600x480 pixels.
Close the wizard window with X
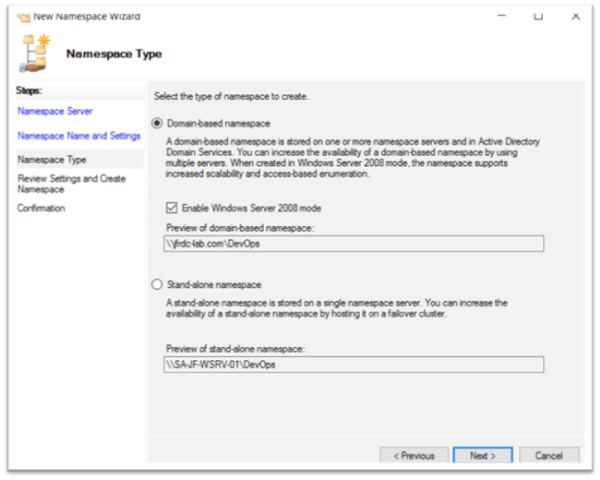point(576,16)
